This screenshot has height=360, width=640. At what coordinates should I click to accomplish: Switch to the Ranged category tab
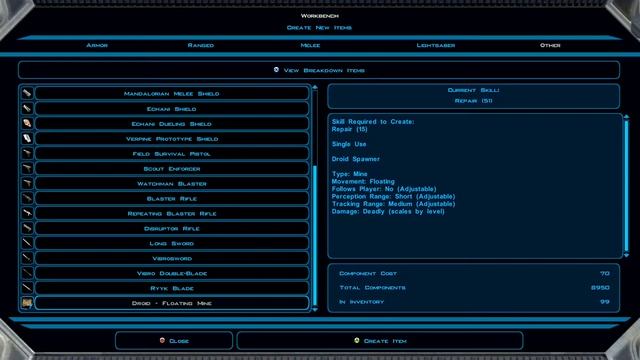point(201,45)
